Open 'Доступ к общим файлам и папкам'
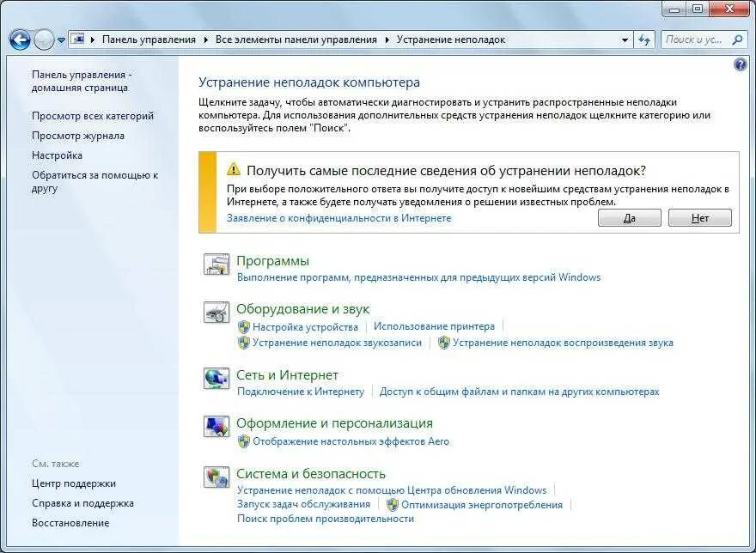 click(519, 392)
